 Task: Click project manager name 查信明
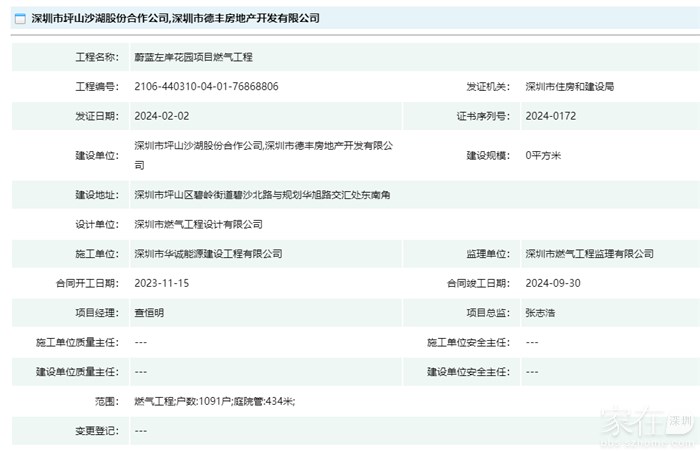click(151, 312)
